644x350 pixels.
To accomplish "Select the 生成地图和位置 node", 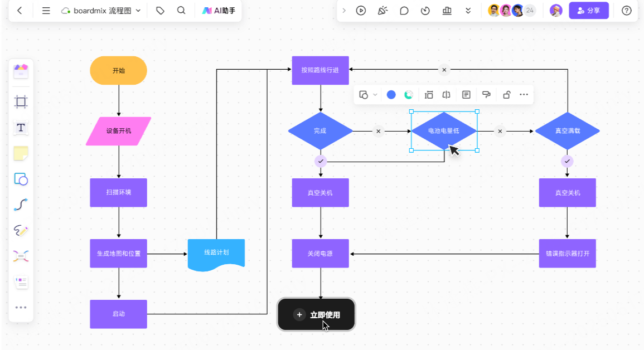I will click(118, 254).
